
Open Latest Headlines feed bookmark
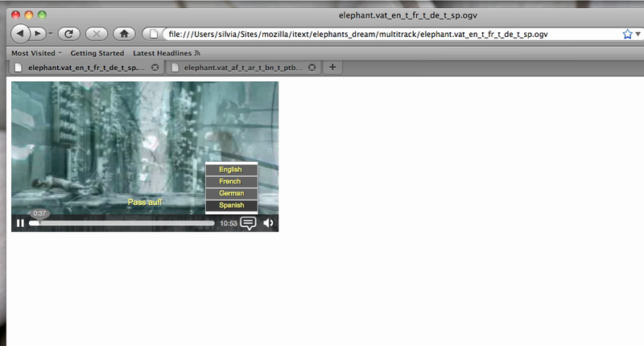[x=166, y=53]
